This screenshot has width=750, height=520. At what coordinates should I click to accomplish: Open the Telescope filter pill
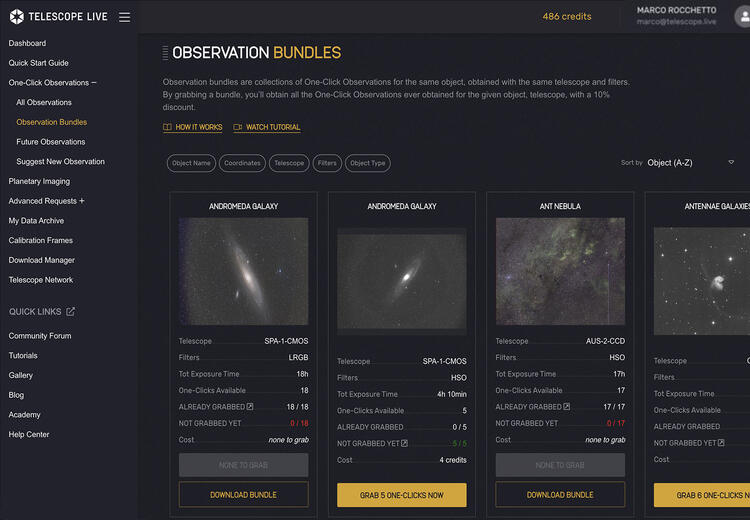pyautogui.click(x=289, y=163)
